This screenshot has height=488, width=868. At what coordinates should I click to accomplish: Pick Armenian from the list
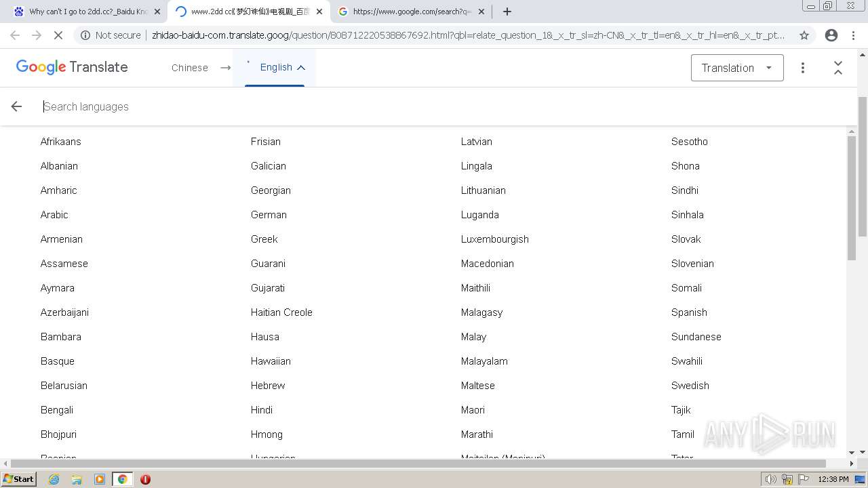click(62, 239)
